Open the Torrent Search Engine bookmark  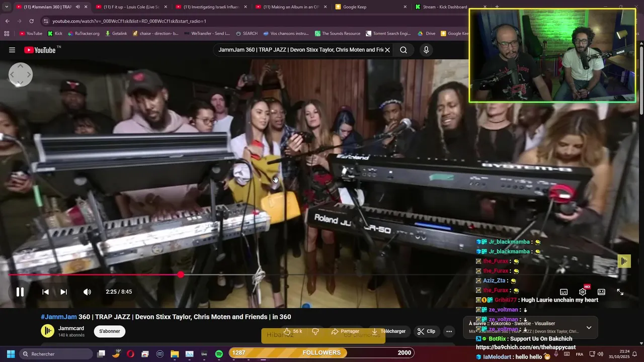coord(388,34)
